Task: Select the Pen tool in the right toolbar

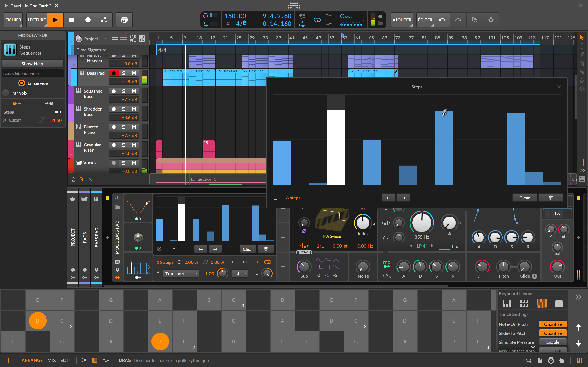Action: click(582, 55)
